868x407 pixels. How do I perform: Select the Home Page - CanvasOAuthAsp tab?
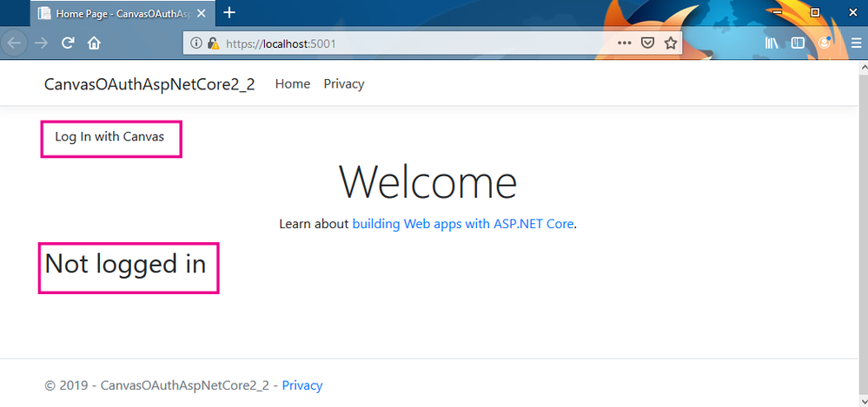tap(123, 13)
